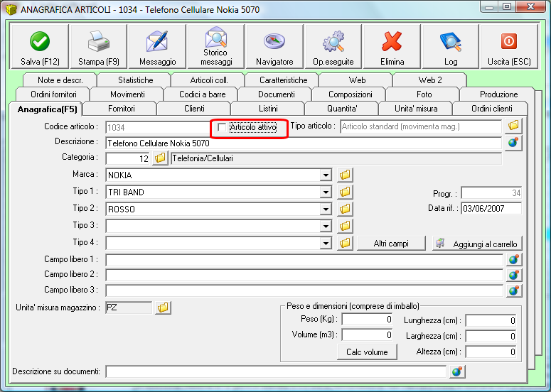Launch the Navigatore compass button
Viewport: 551px width, 392px height.
(275, 46)
